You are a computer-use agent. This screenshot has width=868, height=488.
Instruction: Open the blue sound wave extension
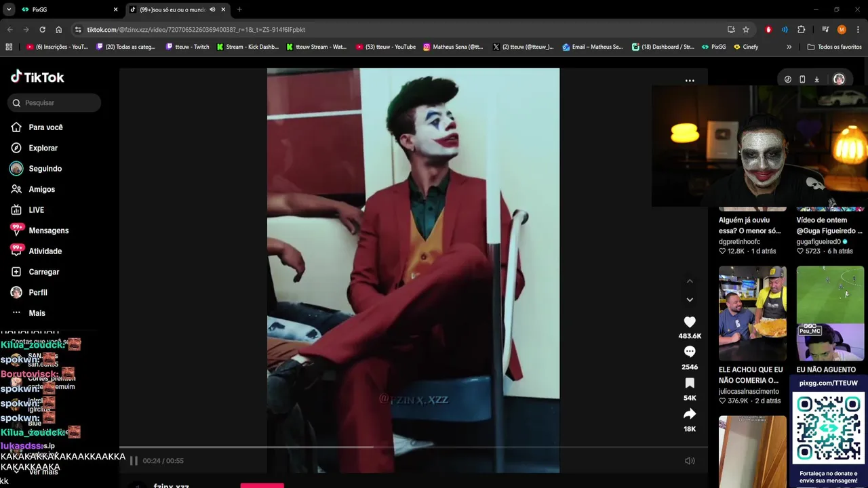(785, 30)
